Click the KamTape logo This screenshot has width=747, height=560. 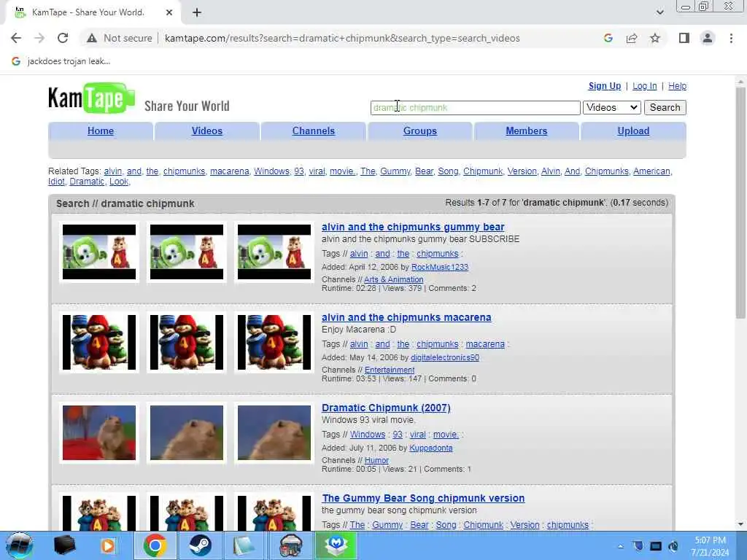point(91,98)
